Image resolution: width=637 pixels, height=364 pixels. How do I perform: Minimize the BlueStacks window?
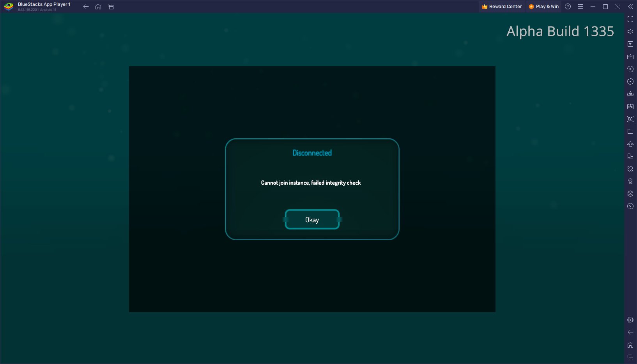point(593,7)
